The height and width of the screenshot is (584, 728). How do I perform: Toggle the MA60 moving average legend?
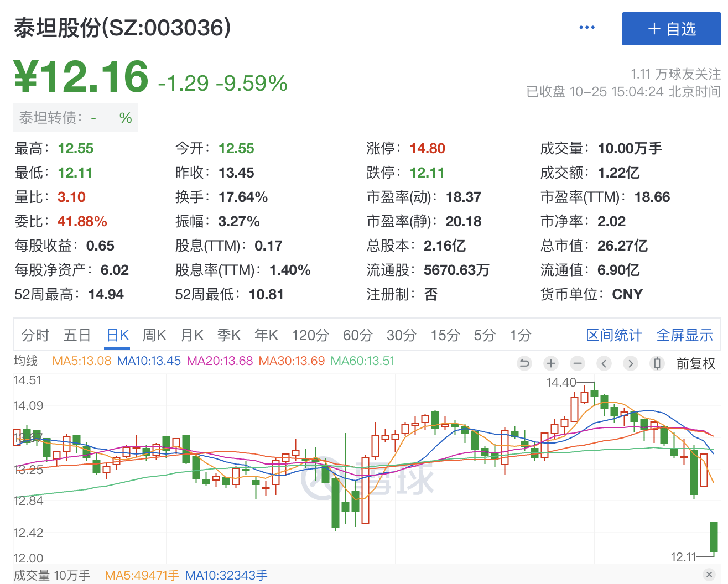[362, 361]
